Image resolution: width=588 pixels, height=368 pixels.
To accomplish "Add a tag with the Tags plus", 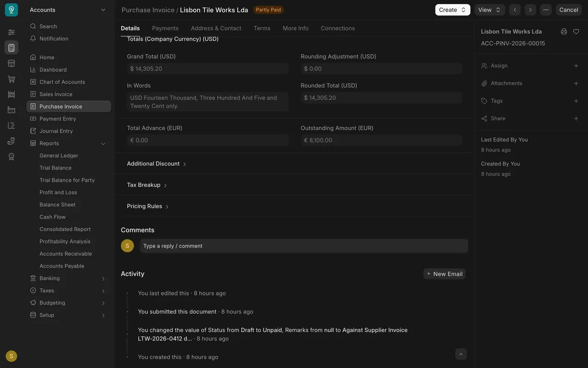I will pyautogui.click(x=576, y=101).
